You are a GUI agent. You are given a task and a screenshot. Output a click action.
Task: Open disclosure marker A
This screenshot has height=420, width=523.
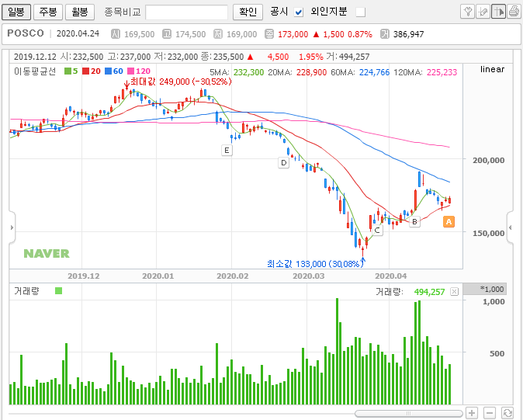click(449, 221)
